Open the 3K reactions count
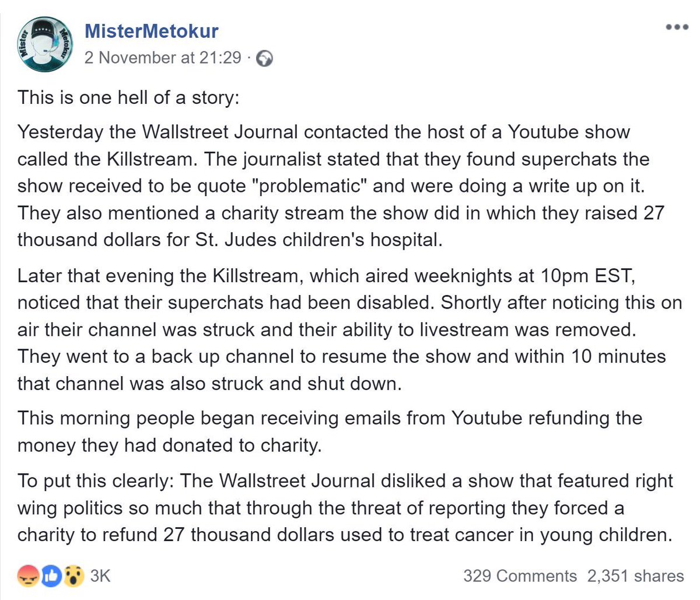The height and width of the screenshot is (600, 700). tap(100, 576)
